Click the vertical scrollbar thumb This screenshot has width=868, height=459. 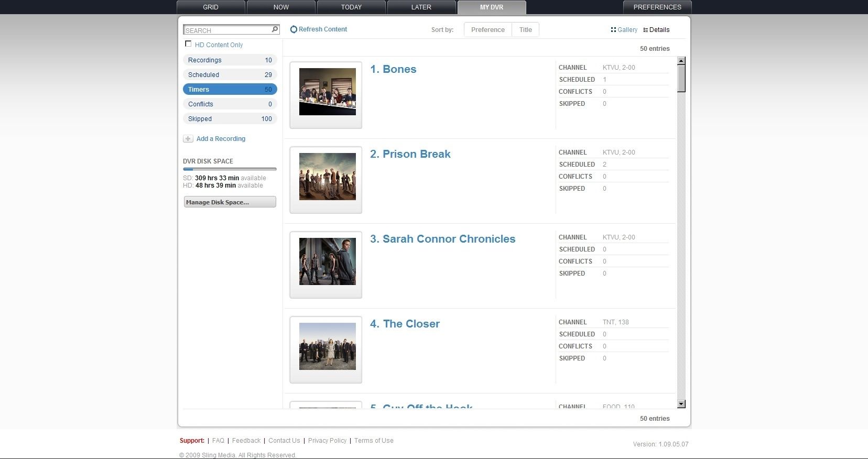(x=681, y=79)
